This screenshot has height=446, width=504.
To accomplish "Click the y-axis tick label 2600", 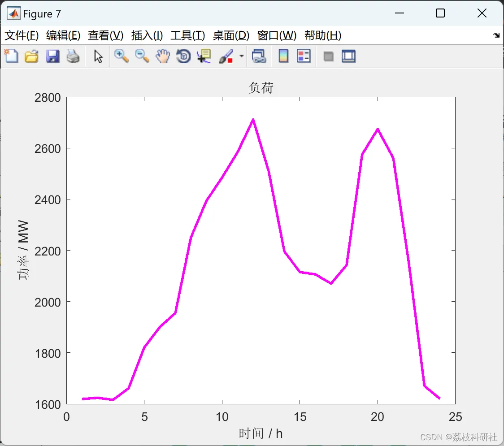I will [48, 149].
